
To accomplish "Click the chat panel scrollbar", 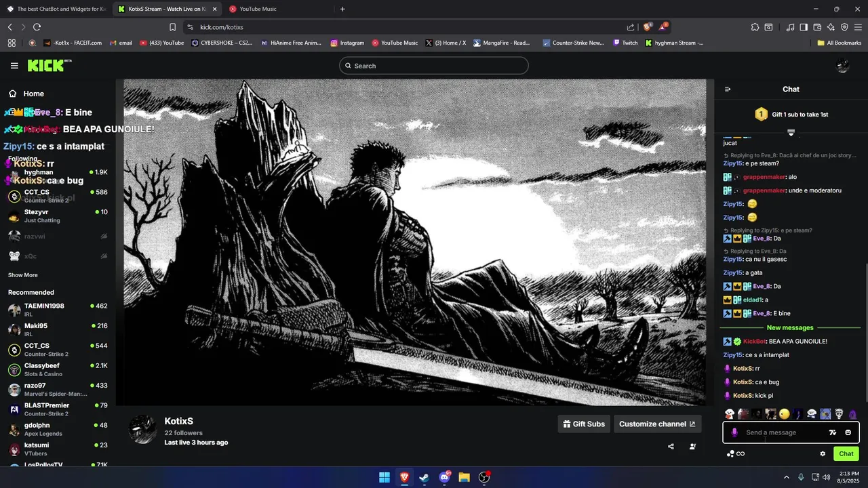I will point(865,332).
